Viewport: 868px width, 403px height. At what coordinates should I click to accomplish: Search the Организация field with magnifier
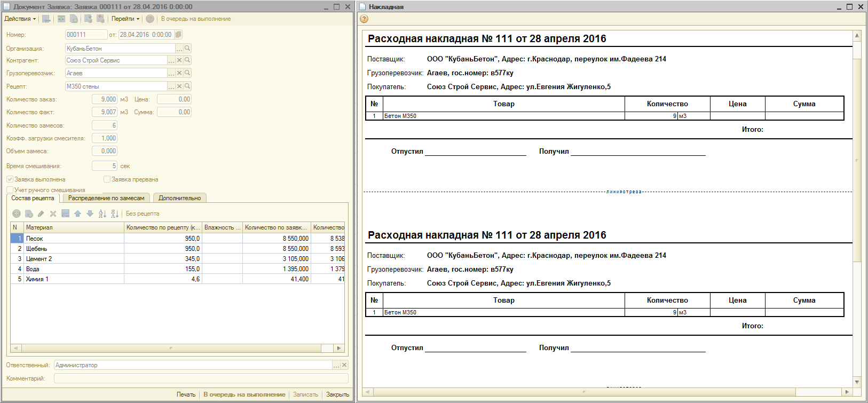(x=187, y=48)
